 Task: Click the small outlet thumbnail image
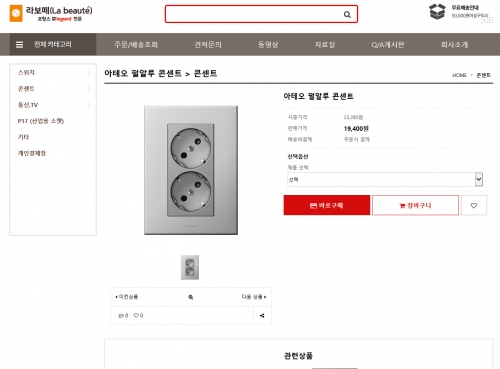190,267
